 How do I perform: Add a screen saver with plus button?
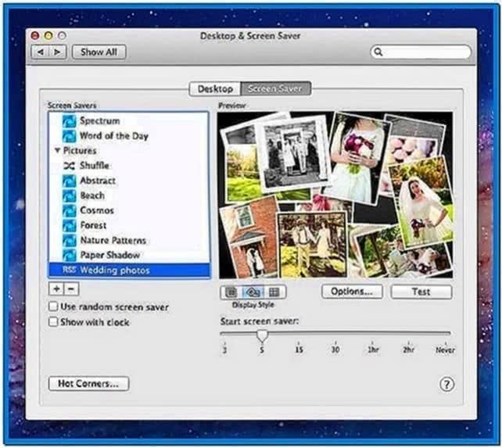(56, 289)
